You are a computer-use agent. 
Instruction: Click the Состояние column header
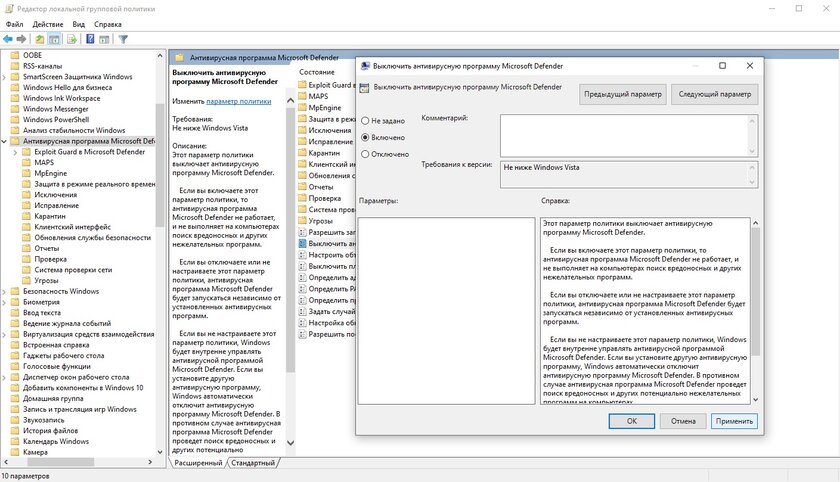(317, 72)
